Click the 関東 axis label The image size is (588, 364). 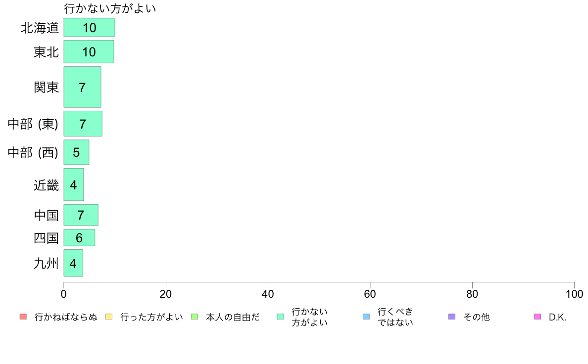[47, 87]
